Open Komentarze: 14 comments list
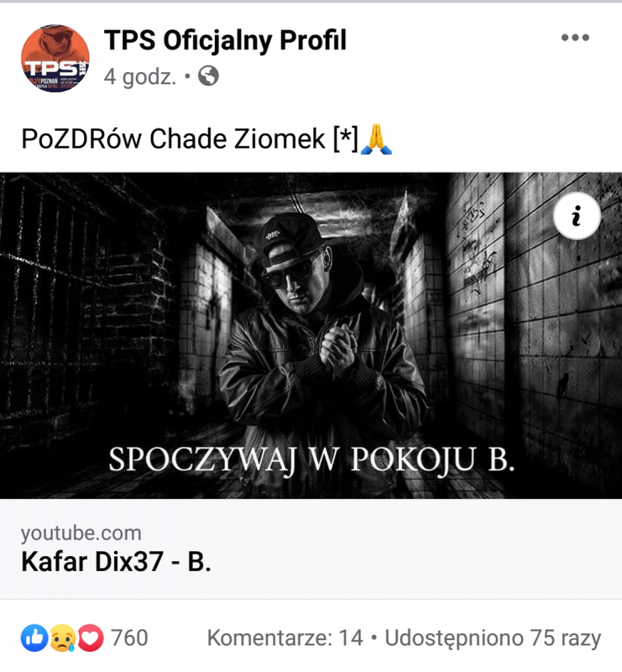 tap(285, 638)
